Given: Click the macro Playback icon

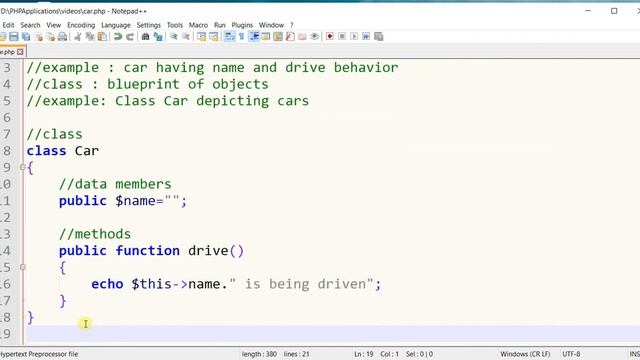Looking at the screenshot, I should [x=354, y=37].
